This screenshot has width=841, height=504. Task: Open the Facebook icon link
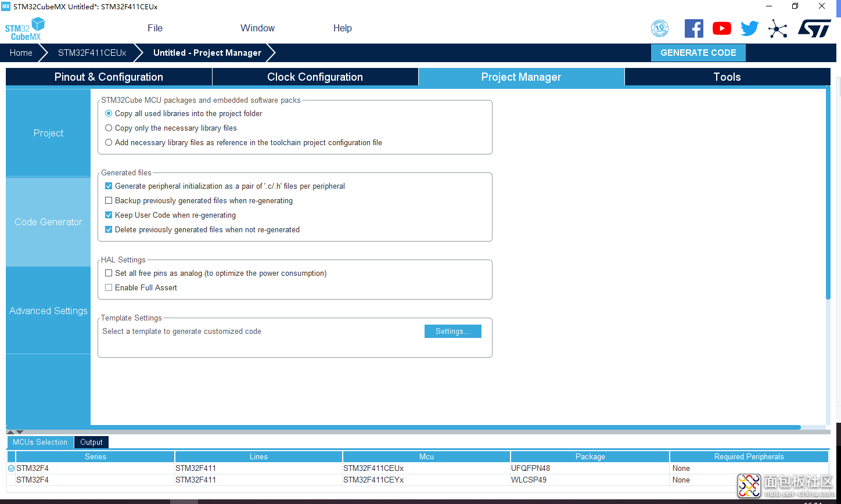coord(693,28)
